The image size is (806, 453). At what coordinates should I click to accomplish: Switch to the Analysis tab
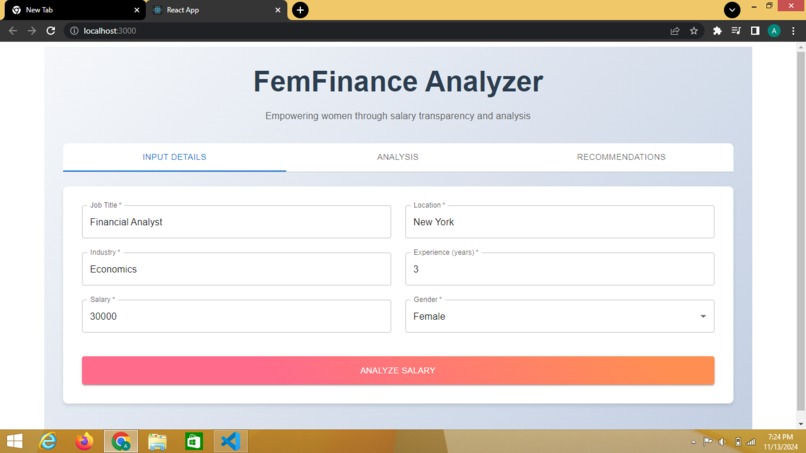point(398,157)
